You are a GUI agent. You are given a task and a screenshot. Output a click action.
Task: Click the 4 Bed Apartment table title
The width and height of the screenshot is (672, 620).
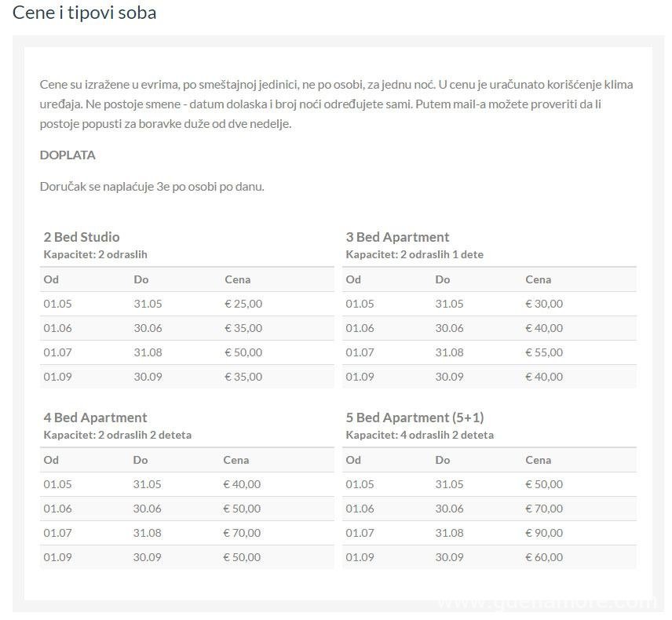coord(95,418)
